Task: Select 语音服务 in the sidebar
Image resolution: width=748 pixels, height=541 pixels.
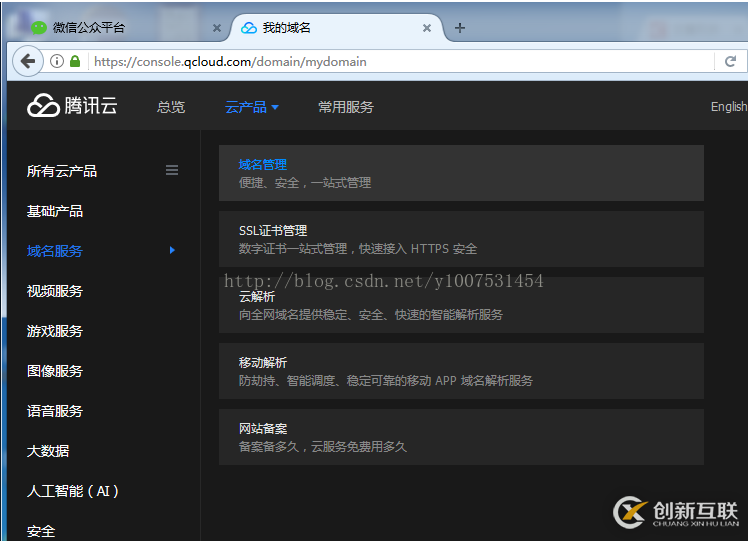Action: point(55,411)
